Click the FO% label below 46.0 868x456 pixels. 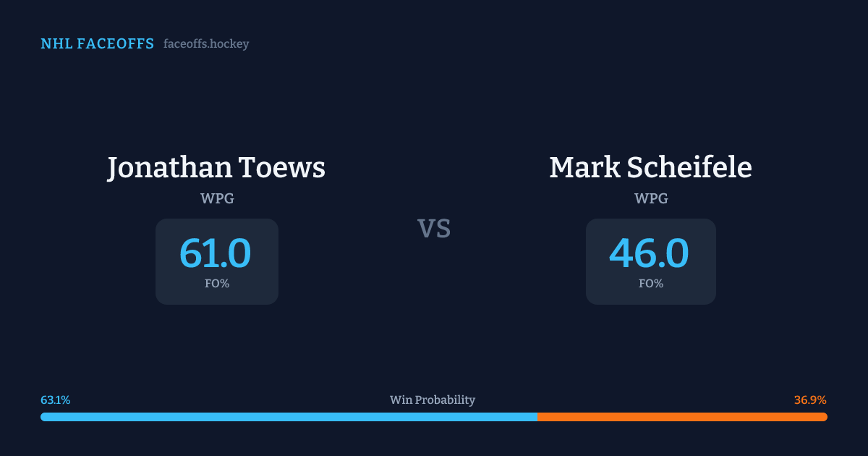[651, 284]
